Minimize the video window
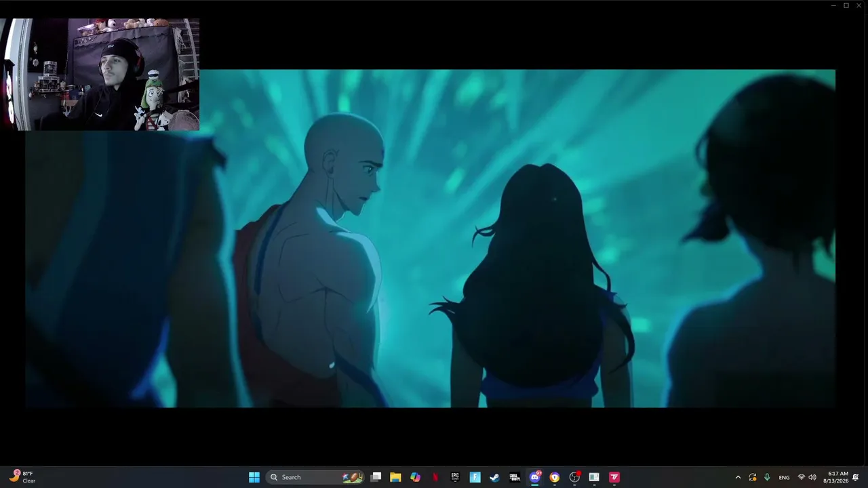This screenshot has width=868, height=488. coord(833,5)
